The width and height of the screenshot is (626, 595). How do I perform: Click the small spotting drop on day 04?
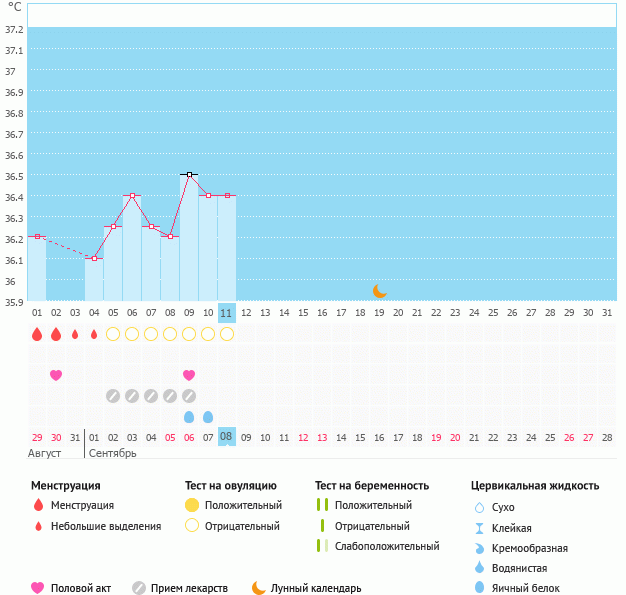pos(94,334)
